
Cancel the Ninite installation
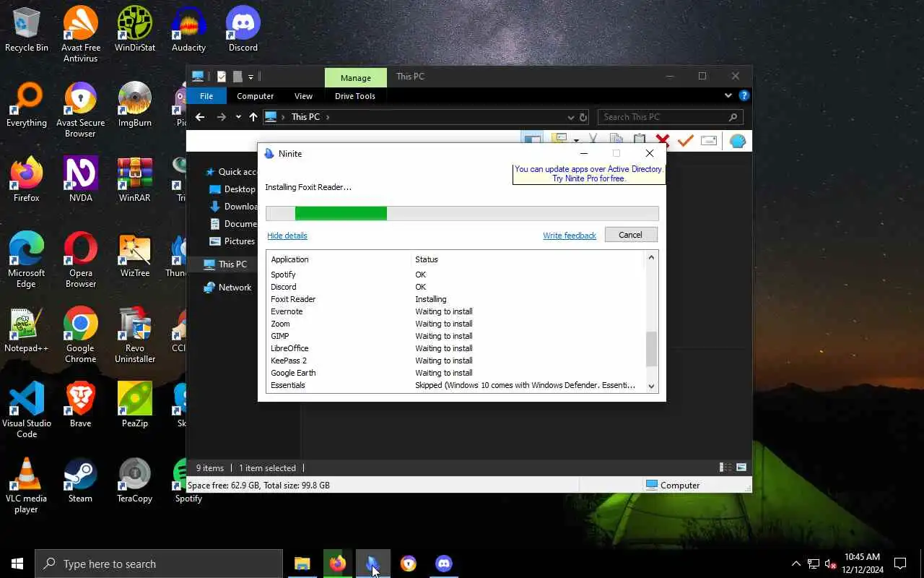(630, 235)
